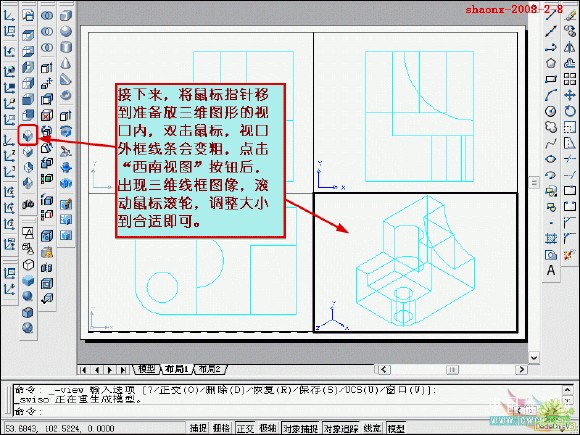This screenshot has height=435, width=580.
Task: Click the Circle draw tool
Action: coord(551,111)
